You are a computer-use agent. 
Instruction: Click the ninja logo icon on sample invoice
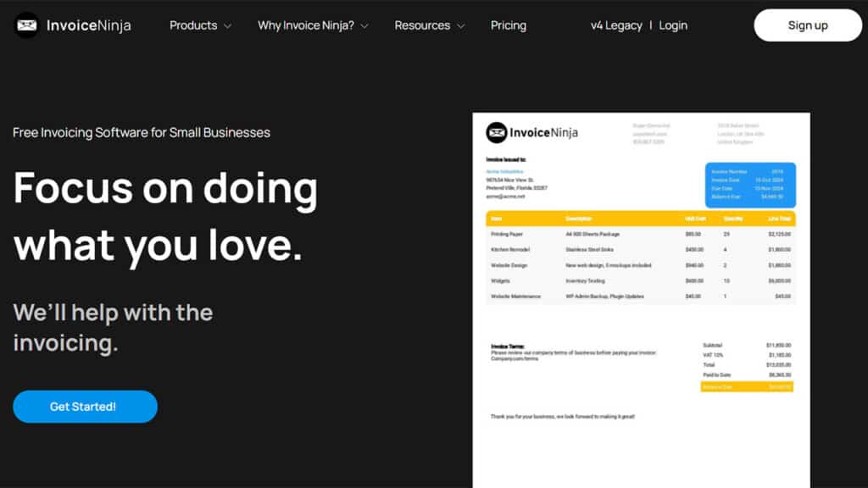pos(496,132)
